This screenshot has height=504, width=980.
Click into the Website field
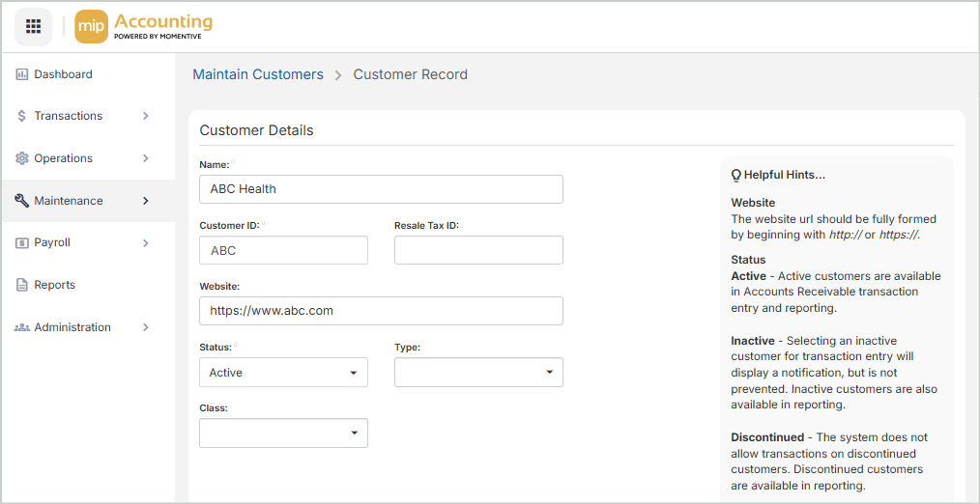(x=381, y=311)
